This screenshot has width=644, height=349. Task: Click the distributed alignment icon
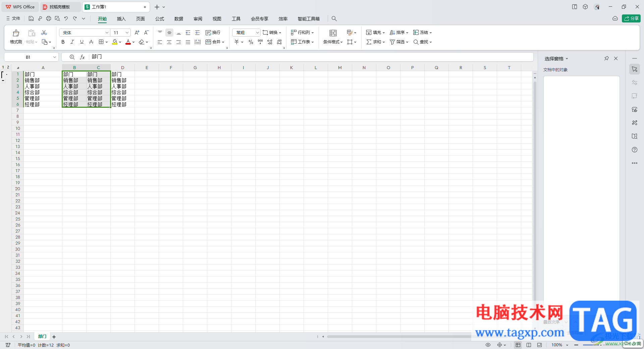pyautogui.click(x=198, y=42)
